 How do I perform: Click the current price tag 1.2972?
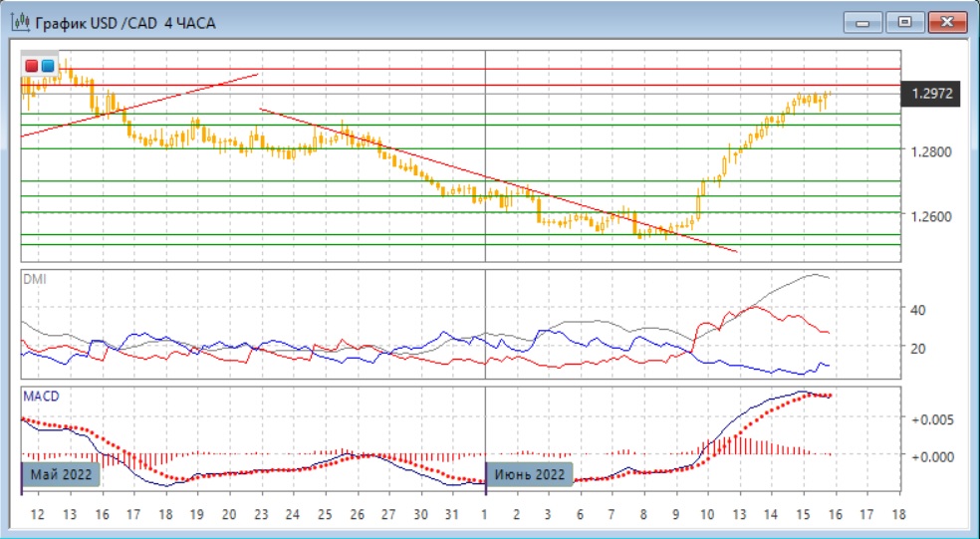[930, 95]
